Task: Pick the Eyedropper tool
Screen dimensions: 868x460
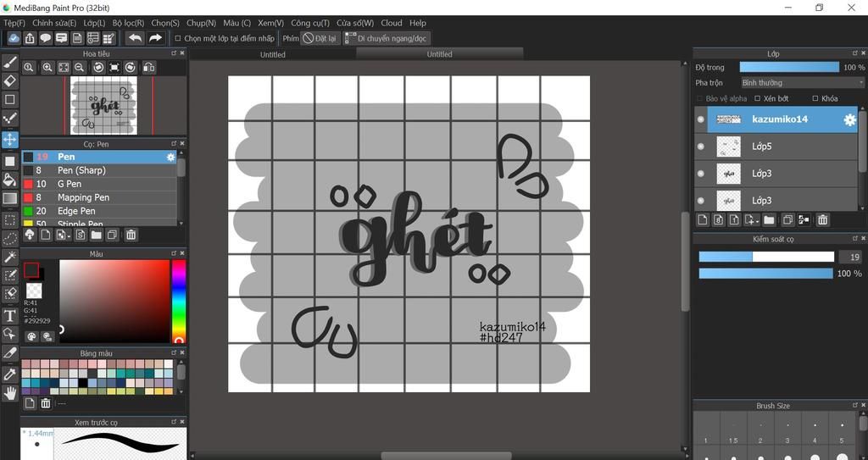Action: pyautogui.click(x=10, y=374)
